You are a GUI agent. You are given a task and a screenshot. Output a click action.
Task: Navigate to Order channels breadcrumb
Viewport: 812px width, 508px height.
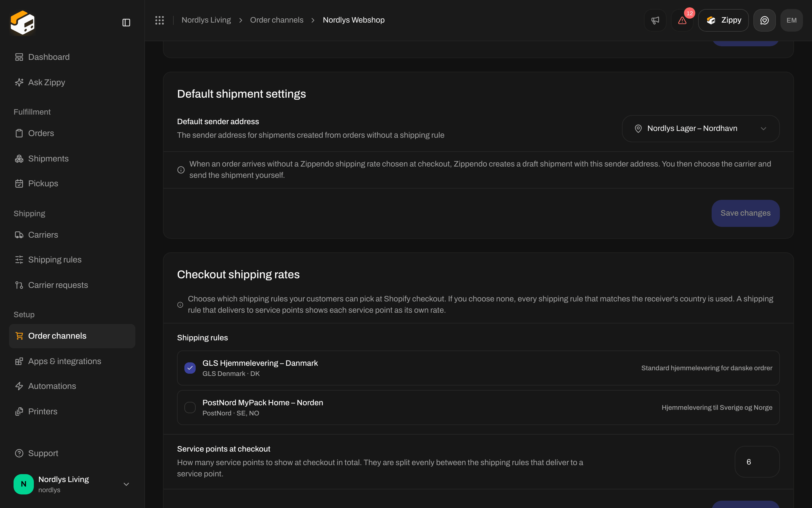[277, 20]
